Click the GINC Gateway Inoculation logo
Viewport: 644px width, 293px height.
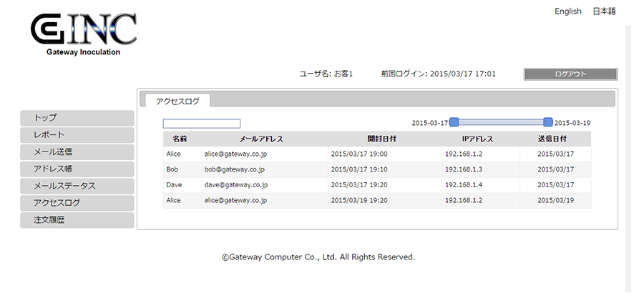pyautogui.click(x=83, y=33)
